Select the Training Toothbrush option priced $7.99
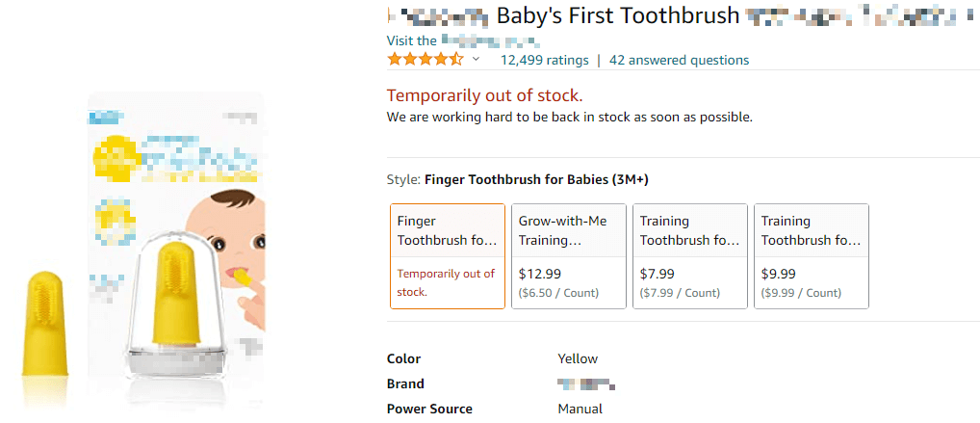 coord(689,256)
